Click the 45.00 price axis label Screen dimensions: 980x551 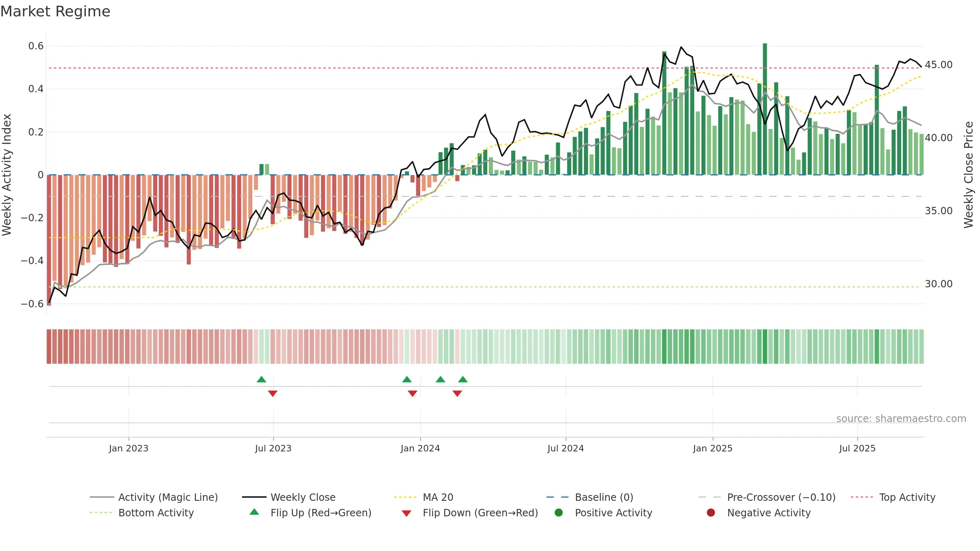[938, 65]
